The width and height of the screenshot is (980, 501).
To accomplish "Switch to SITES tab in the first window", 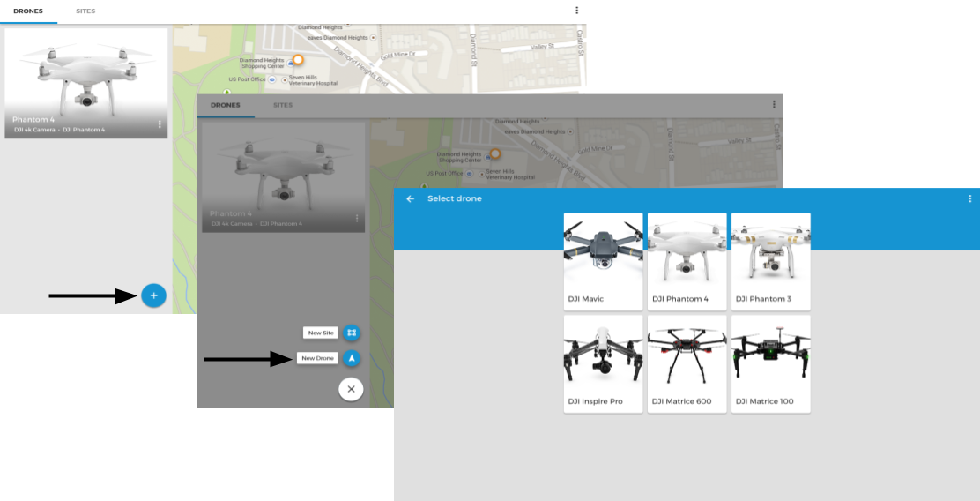I will [85, 11].
